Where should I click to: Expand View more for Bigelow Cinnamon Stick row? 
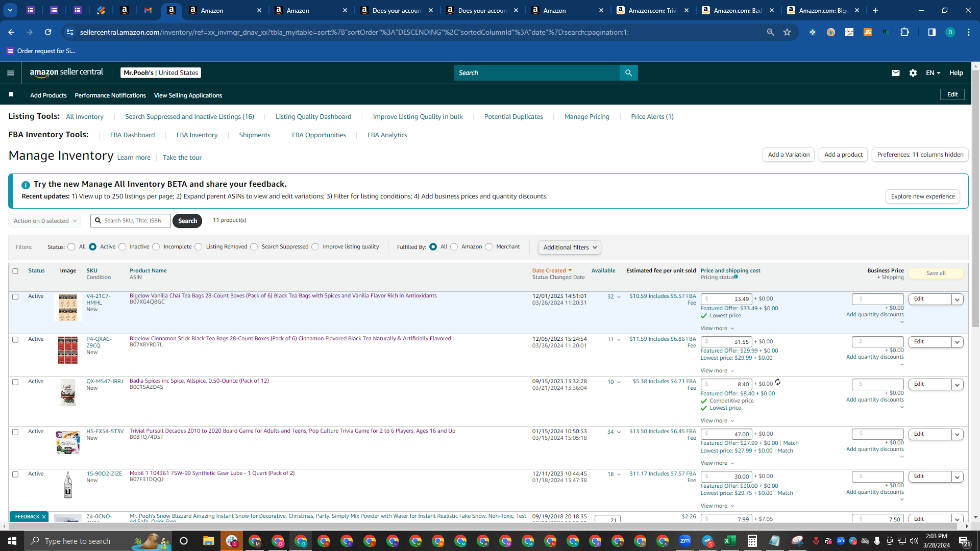(x=717, y=371)
